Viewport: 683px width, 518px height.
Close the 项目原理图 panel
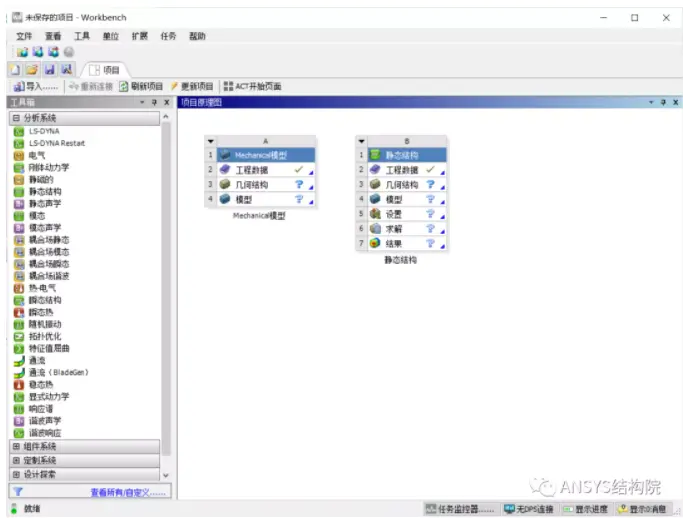pos(676,102)
